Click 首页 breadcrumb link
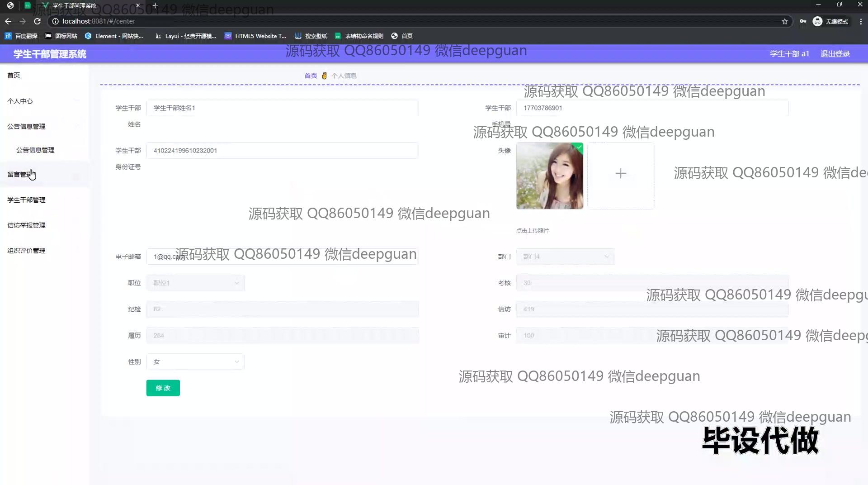The image size is (868, 485). [311, 76]
